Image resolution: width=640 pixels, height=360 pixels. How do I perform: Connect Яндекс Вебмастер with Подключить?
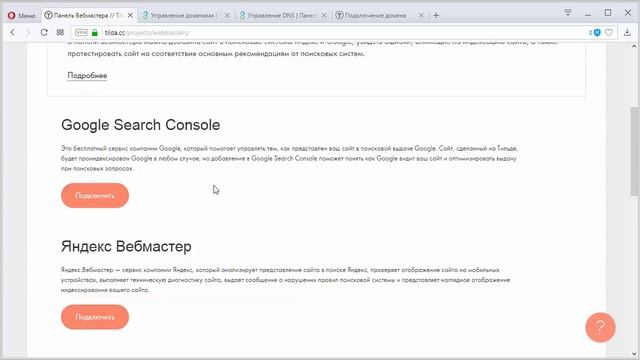pos(95,317)
